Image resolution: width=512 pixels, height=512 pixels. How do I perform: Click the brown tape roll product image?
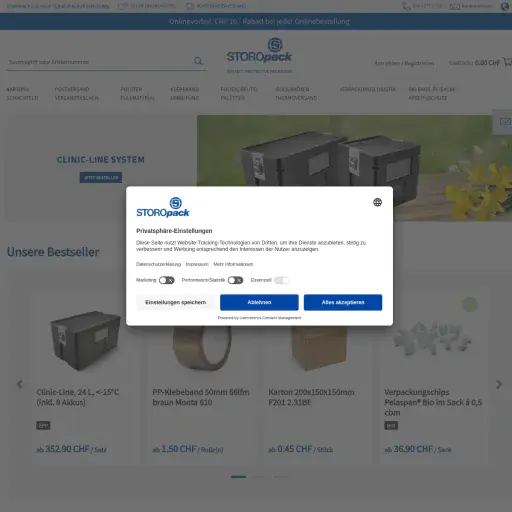[202, 348]
